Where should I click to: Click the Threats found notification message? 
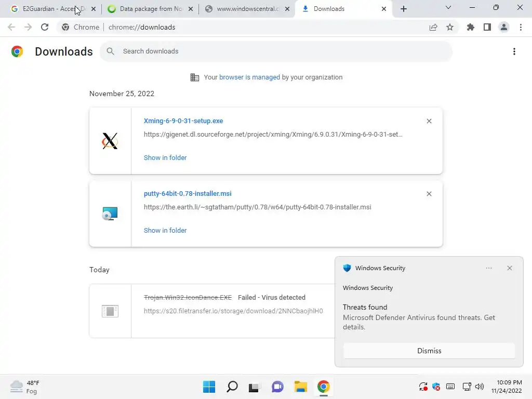(x=419, y=317)
